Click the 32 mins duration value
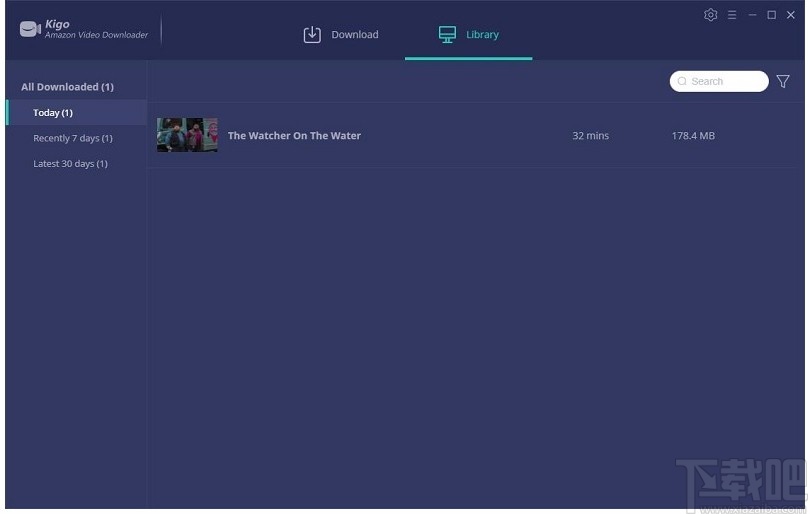 (590, 135)
